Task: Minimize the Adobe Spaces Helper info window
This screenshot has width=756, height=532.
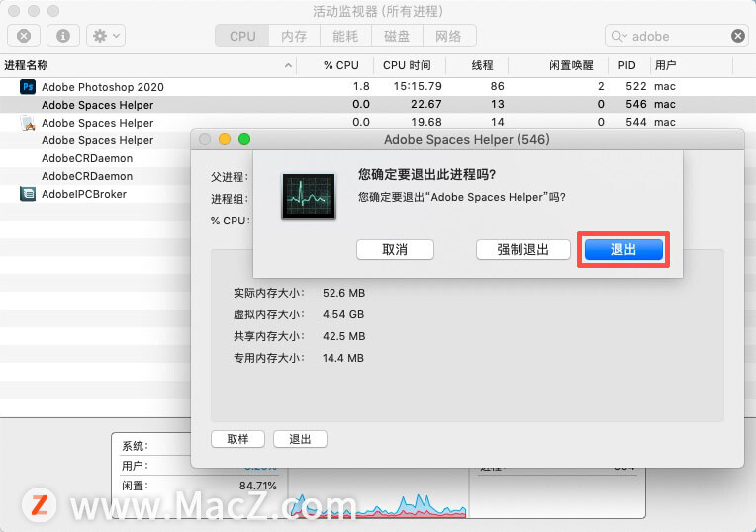Action: pyautogui.click(x=225, y=139)
